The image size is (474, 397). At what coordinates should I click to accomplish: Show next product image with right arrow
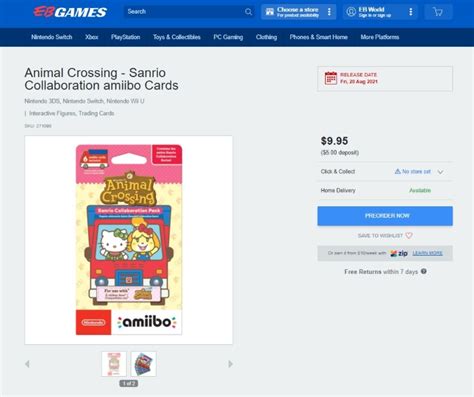click(x=230, y=364)
